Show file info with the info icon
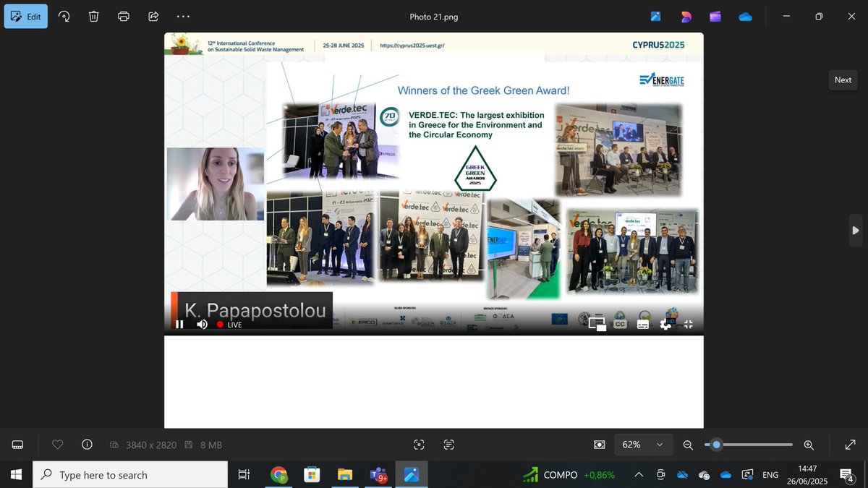 (87, 445)
